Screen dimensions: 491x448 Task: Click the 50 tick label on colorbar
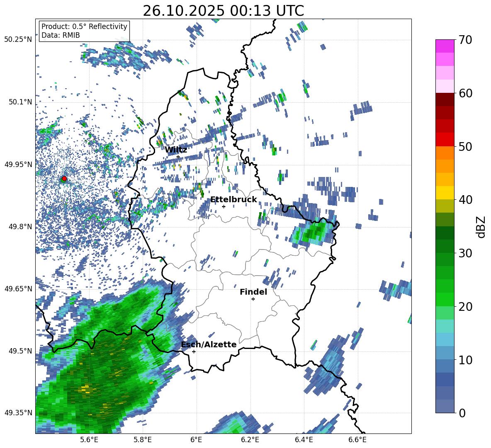465,147
